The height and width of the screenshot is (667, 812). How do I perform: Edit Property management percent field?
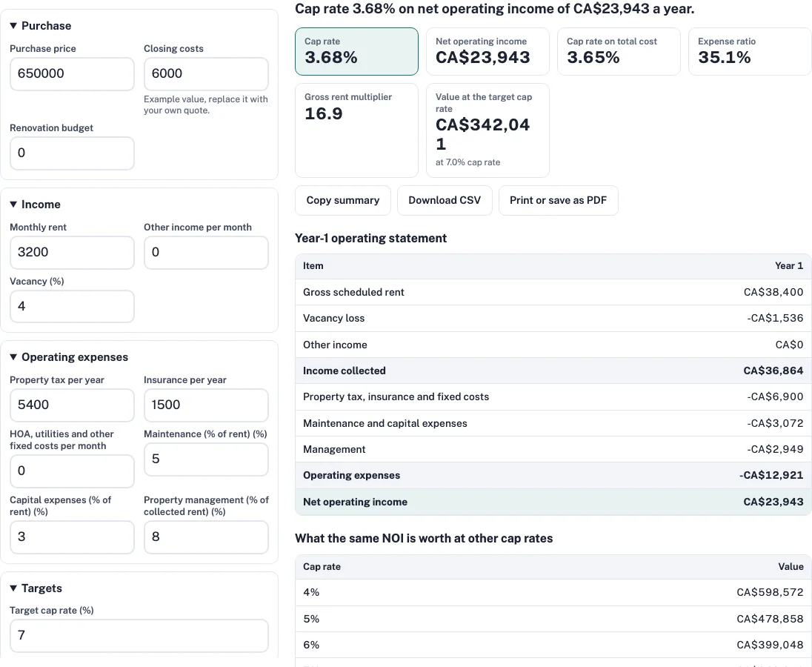click(206, 537)
